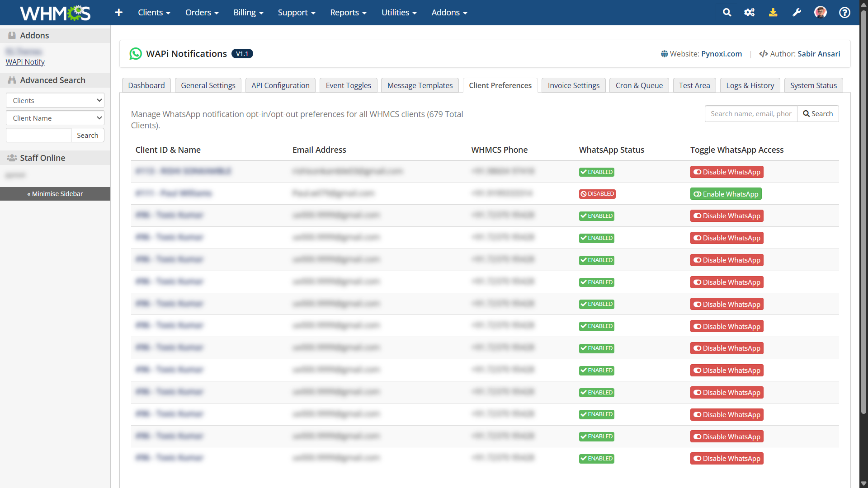
Task: Click Minimise Sidebar button
Action: click(55, 194)
